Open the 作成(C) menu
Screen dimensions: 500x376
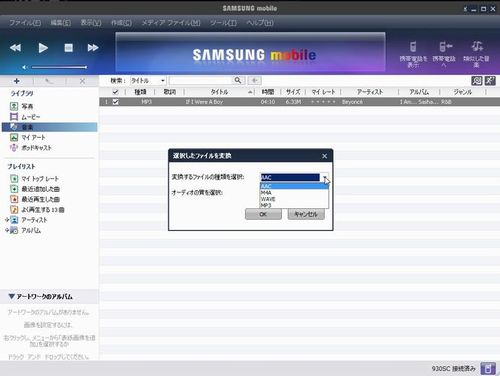[x=121, y=23]
